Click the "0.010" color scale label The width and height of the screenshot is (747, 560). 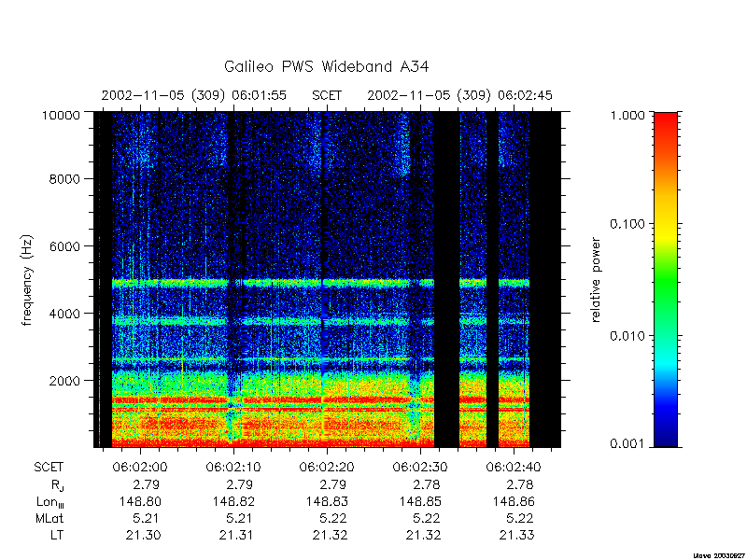(x=626, y=336)
